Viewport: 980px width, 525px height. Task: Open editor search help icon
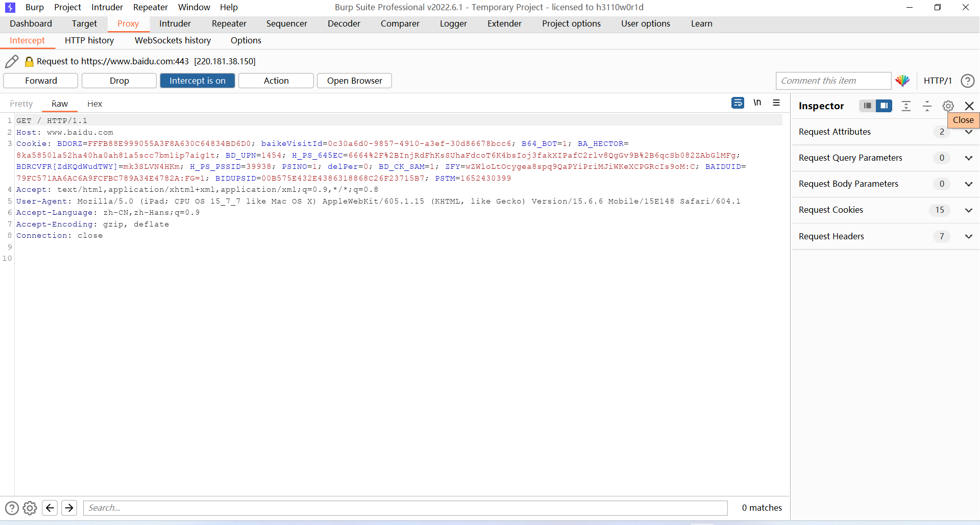pyautogui.click(x=12, y=508)
